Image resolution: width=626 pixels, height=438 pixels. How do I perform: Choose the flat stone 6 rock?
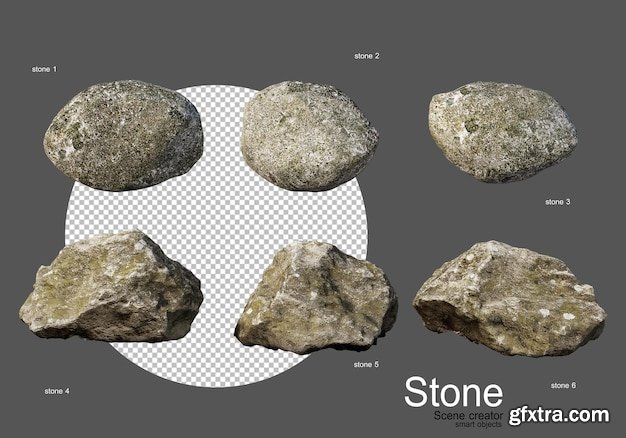click(x=508, y=299)
